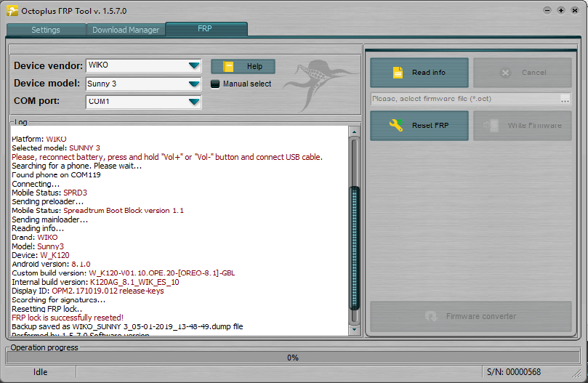Click log line 'FRP lock is successfully reseted!'
588x383 pixels.
68,318
